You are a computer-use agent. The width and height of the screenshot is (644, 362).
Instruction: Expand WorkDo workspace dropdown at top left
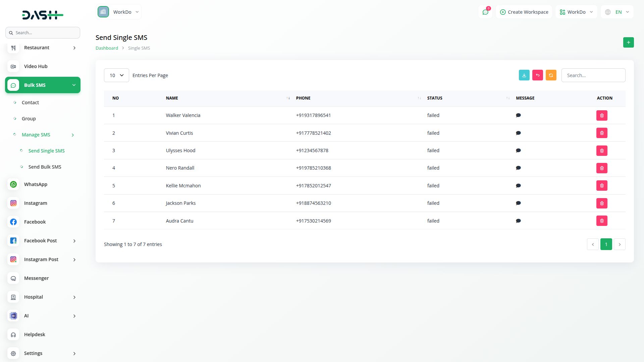(x=119, y=12)
